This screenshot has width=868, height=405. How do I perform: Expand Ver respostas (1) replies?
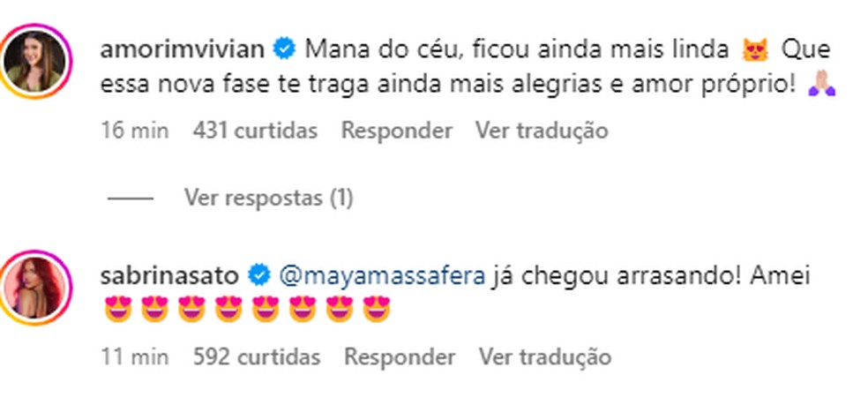coord(268,199)
